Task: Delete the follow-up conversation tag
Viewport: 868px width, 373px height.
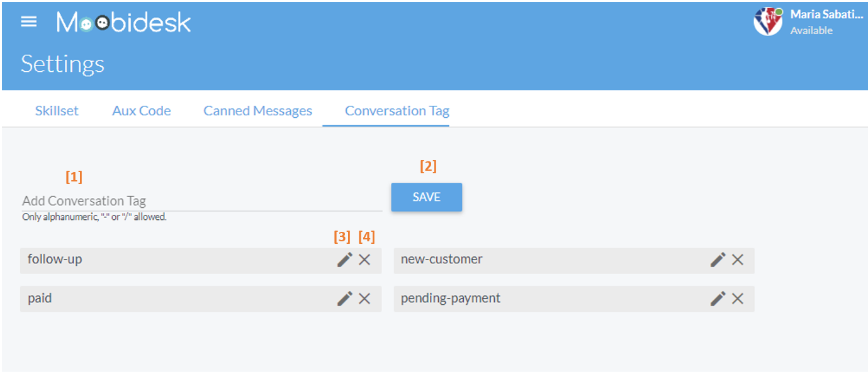Action: (x=364, y=260)
